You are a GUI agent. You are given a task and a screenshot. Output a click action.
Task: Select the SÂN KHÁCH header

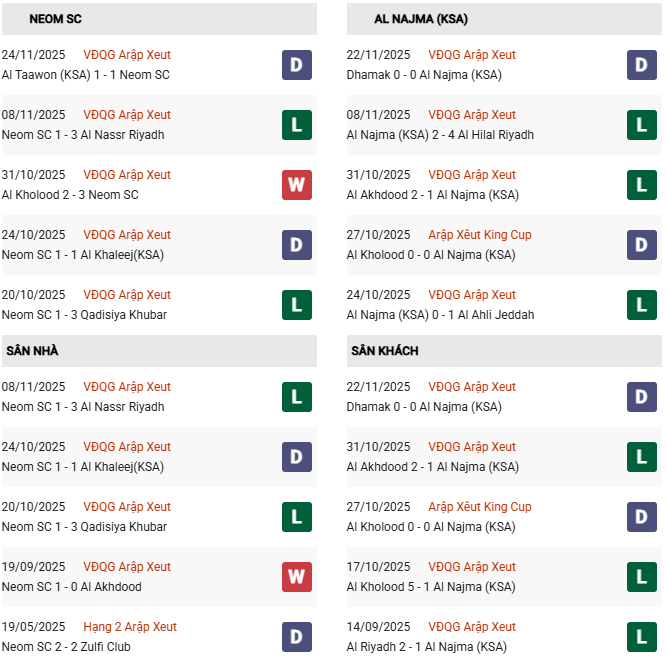tap(385, 351)
